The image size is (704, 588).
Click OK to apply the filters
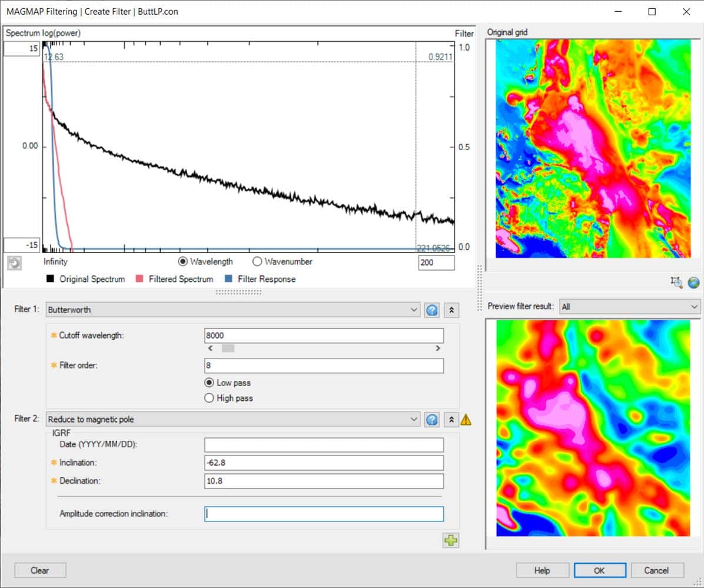click(599, 570)
